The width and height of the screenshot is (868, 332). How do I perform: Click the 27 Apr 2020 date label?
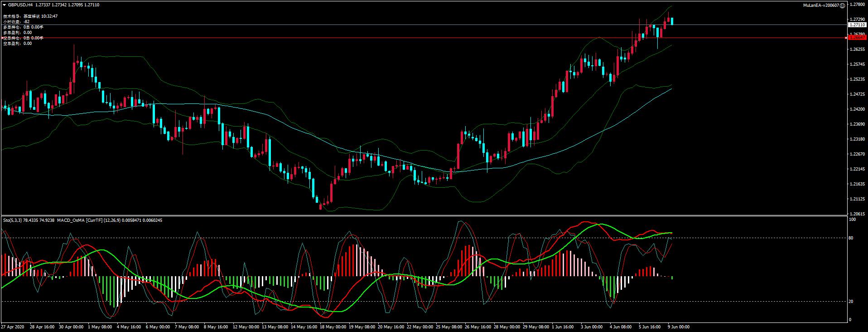pos(12,327)
